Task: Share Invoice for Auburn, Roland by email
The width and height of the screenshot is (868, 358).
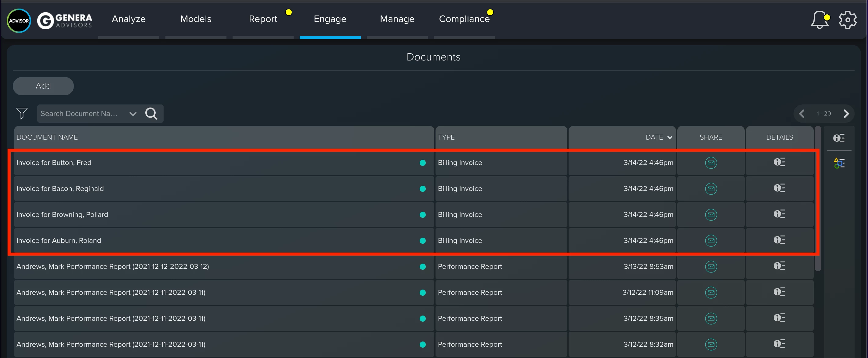Action: click(711, 241)
